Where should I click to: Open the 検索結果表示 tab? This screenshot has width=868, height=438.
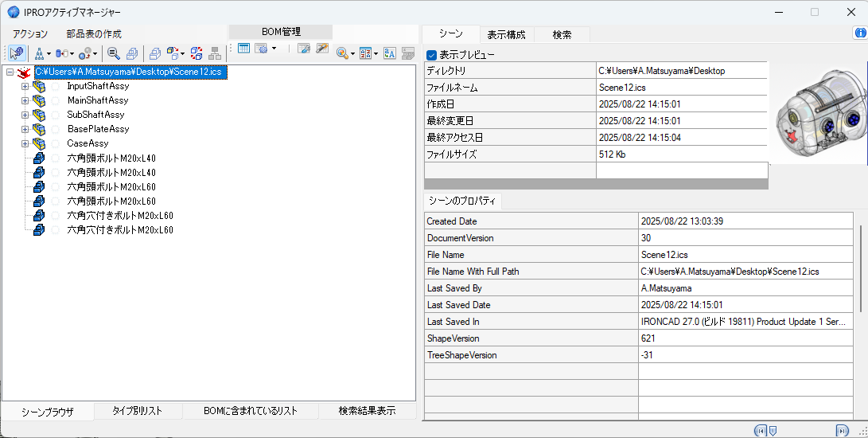pos(367,411)
